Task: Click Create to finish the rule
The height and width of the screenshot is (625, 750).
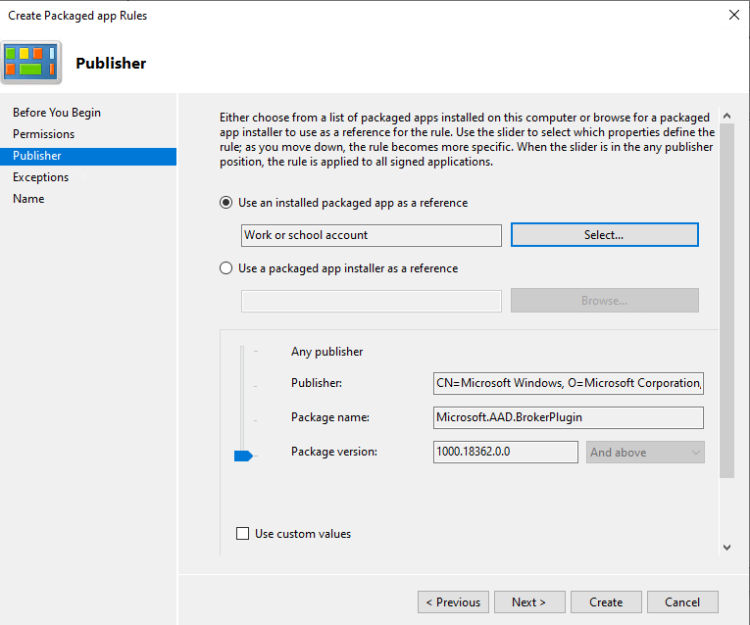Action: point(606,602)
